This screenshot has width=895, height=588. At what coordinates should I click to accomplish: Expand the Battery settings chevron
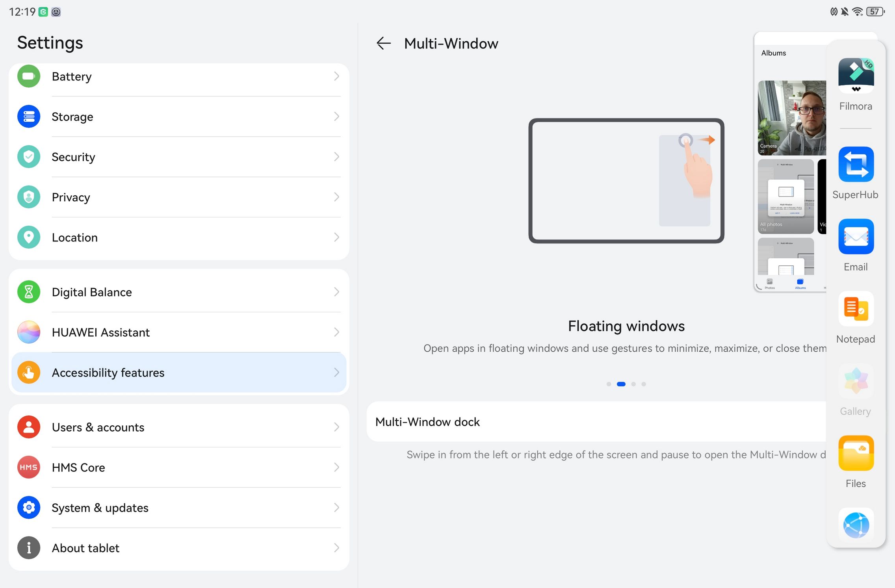coord(336,76)
